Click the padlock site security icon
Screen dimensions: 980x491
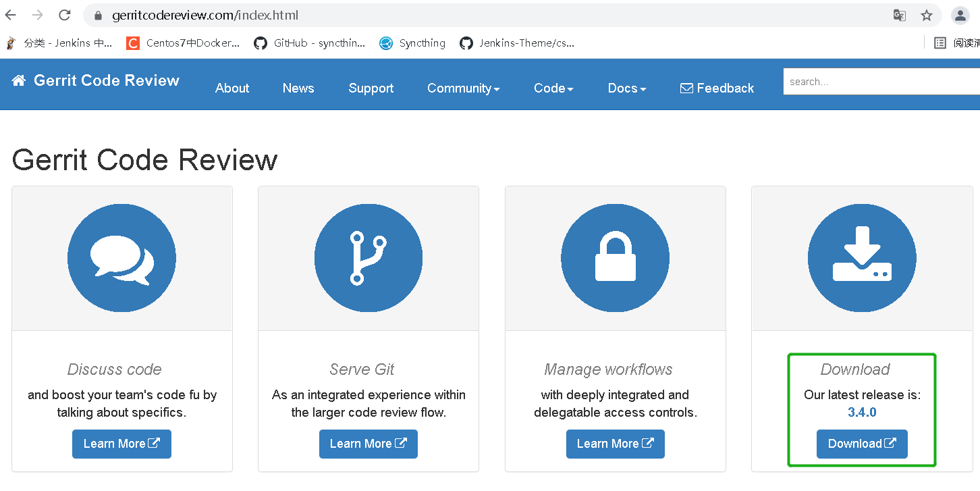point(99,16)
